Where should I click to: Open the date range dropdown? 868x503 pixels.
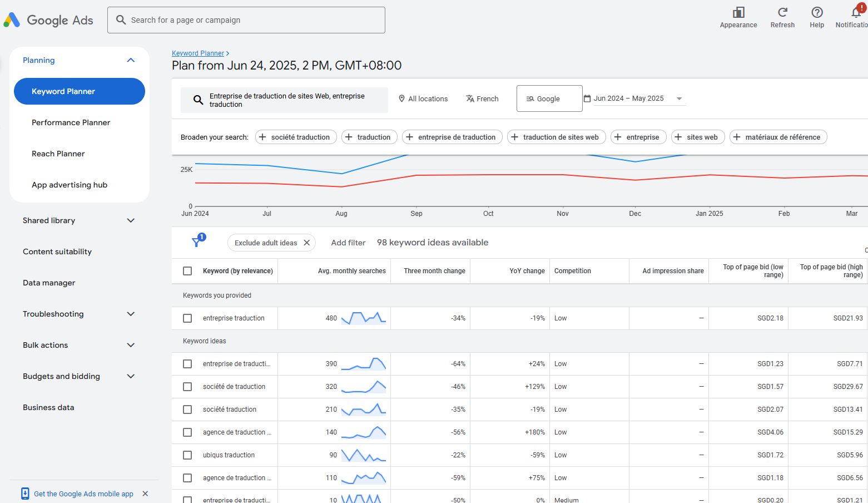634,98
